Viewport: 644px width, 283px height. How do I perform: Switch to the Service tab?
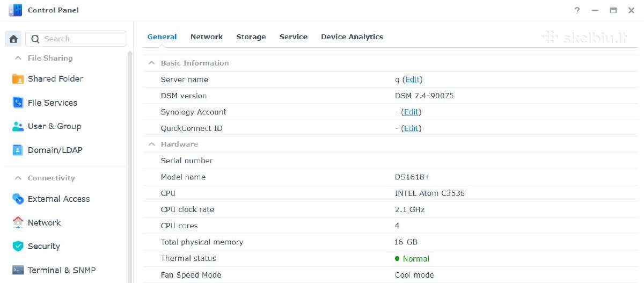(x=294, y=37)
